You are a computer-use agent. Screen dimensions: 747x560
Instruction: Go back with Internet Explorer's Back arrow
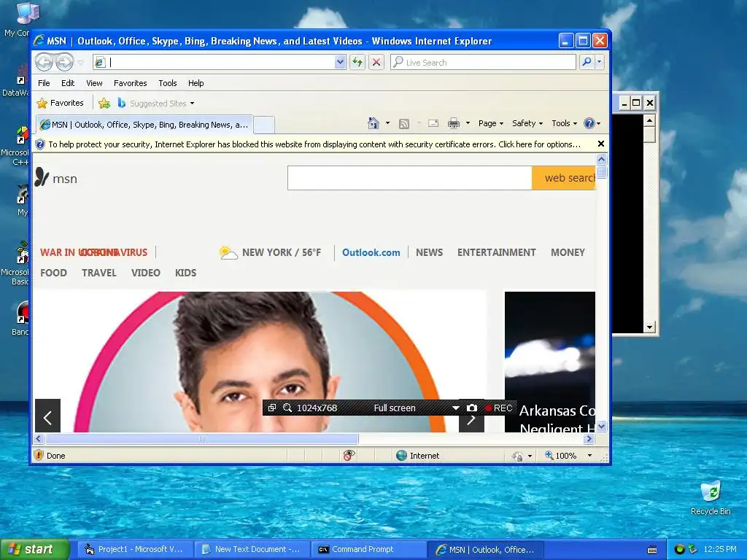(44, 62)
